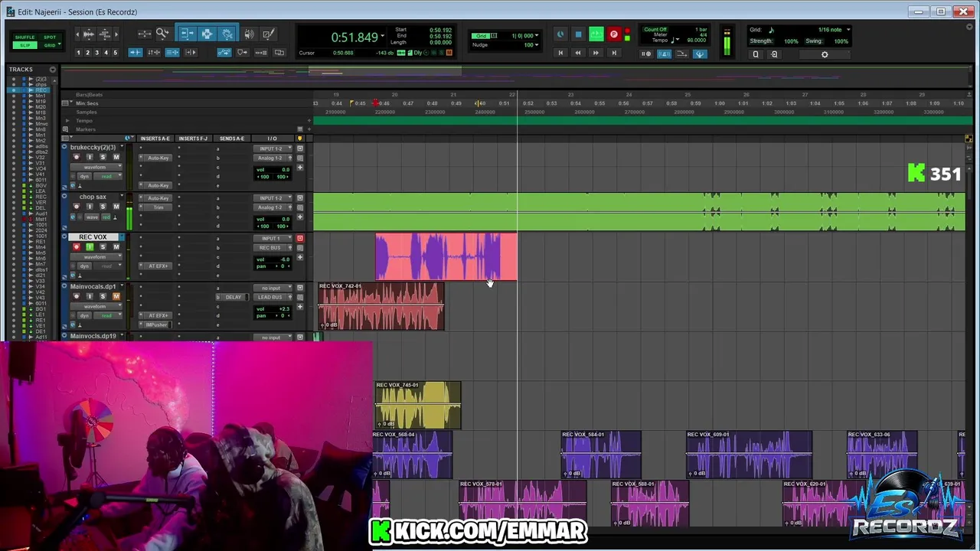
Task: Select the Scrubber speaker tool
Action: point(249,34)
